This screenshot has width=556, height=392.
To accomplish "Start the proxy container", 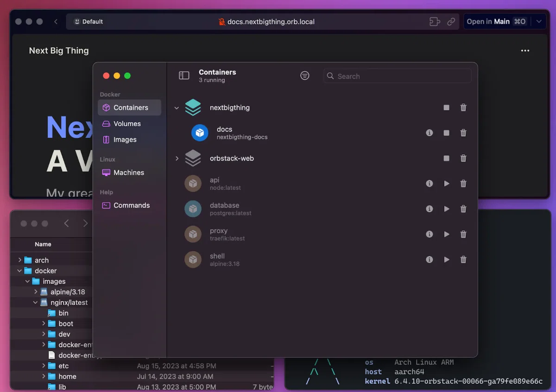I will (x=446, y=234).
